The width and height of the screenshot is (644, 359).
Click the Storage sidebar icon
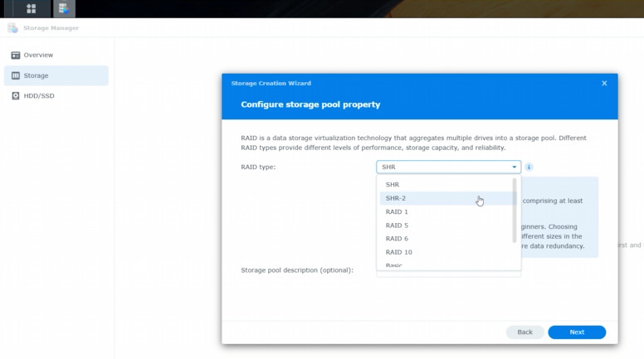coord(16,75)
